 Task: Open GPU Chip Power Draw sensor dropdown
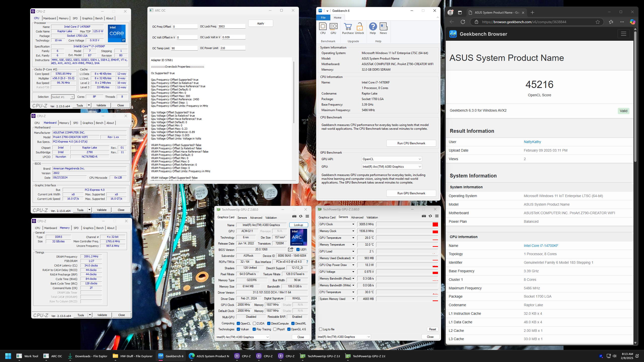[353, 265]
